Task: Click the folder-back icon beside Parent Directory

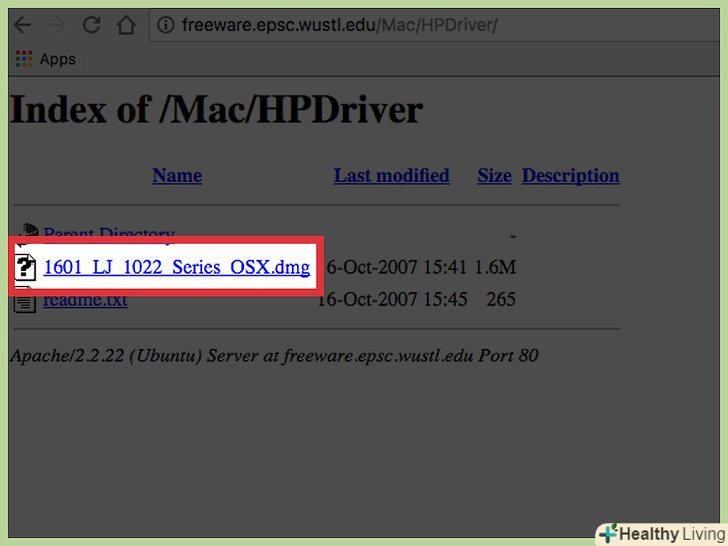Action: point(28,233)
